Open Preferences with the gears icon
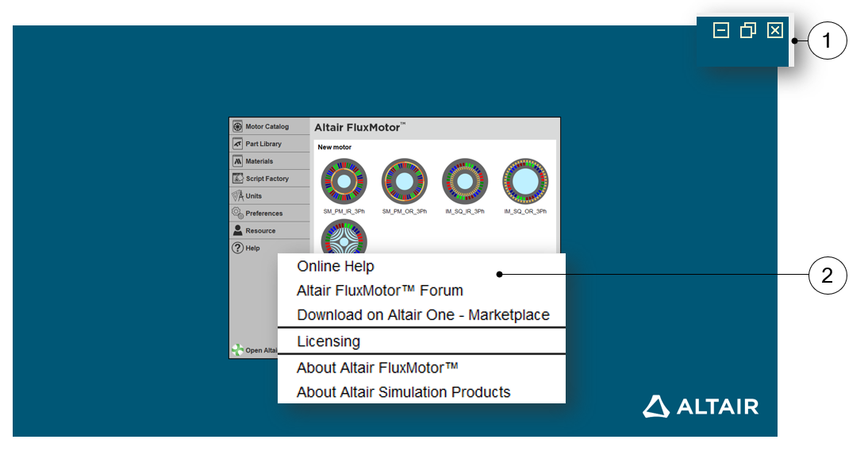 [x=237, y=214]
